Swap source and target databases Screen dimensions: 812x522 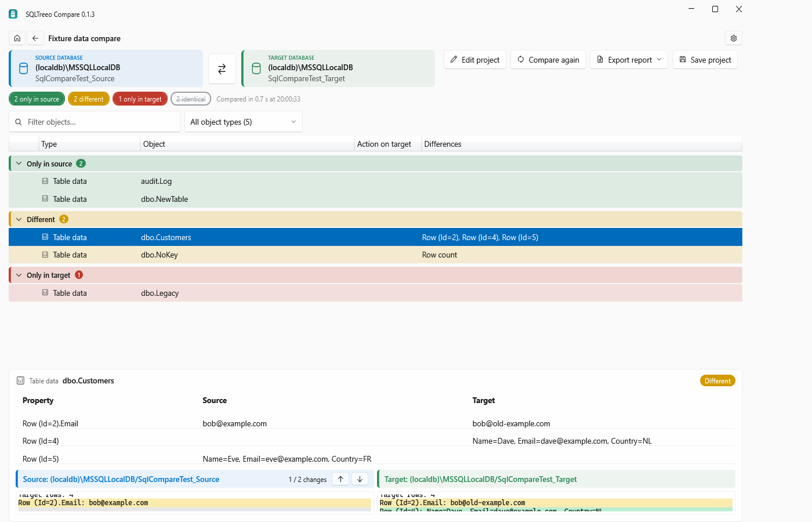222,69
